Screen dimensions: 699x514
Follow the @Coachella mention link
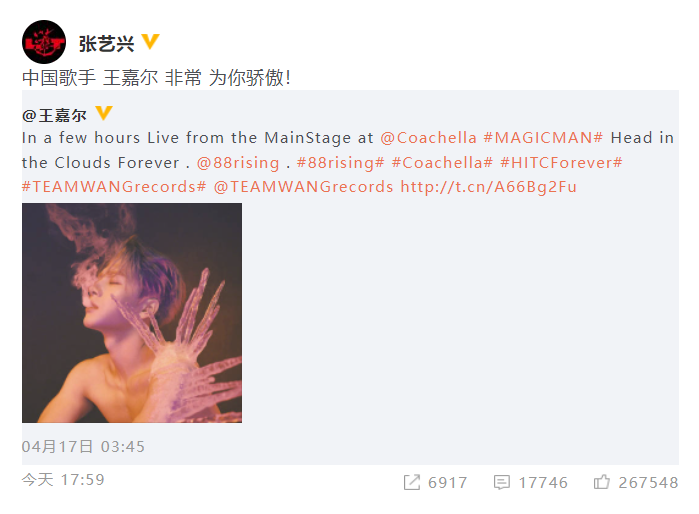[x=428, y=138]
